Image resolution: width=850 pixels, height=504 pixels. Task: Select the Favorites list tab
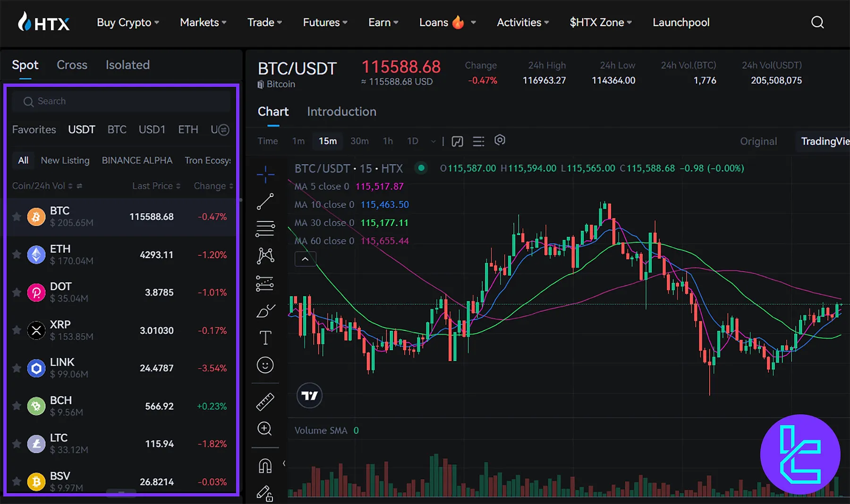(34, 129)
